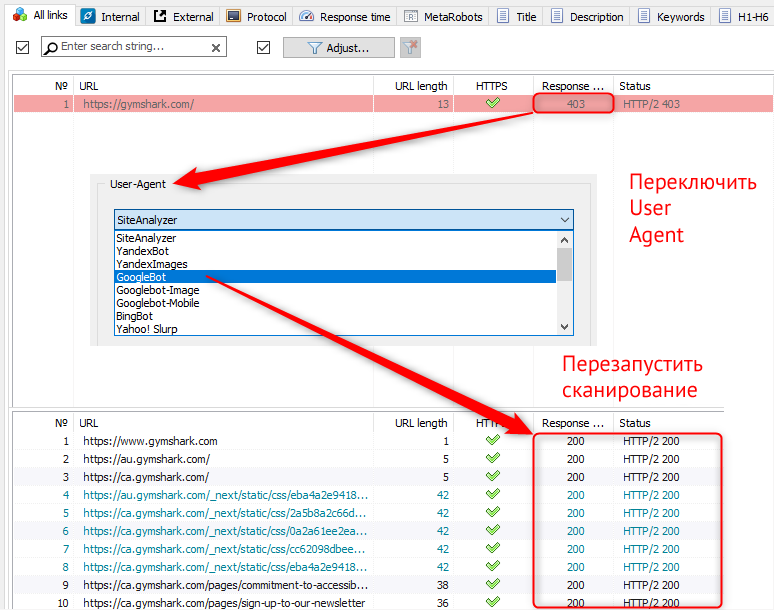Switch to the External tab
This screenshot has width=774, height=610.
click(183, 17)
